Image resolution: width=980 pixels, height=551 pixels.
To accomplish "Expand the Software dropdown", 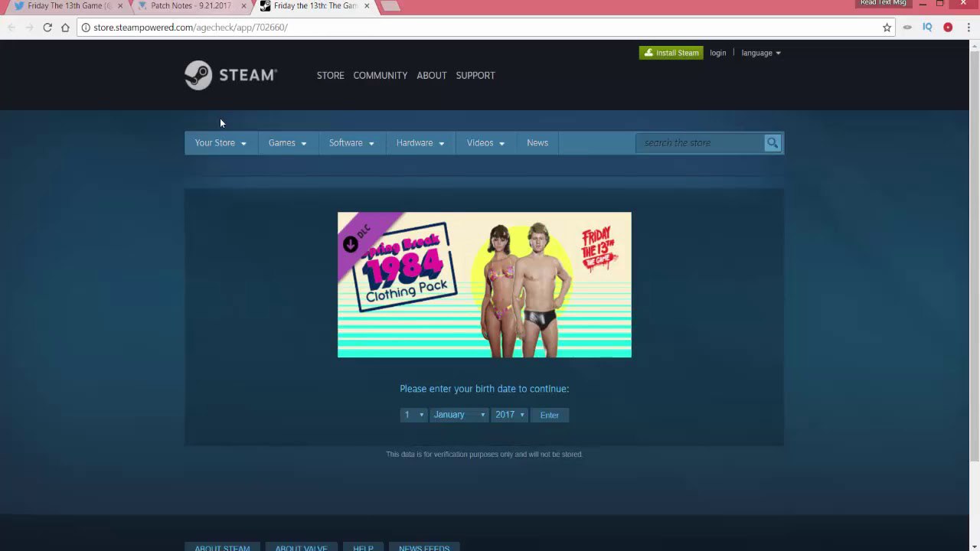I will tap(351, 143).
